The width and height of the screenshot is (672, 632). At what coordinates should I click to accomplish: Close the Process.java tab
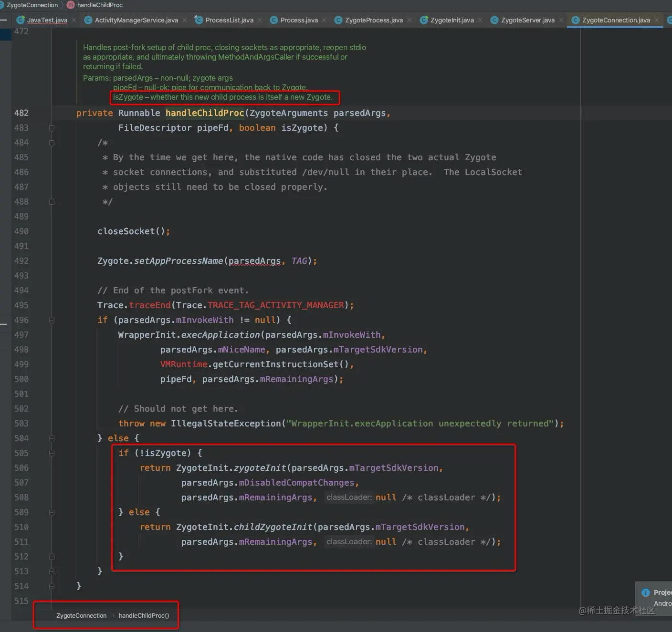(324, 20)
